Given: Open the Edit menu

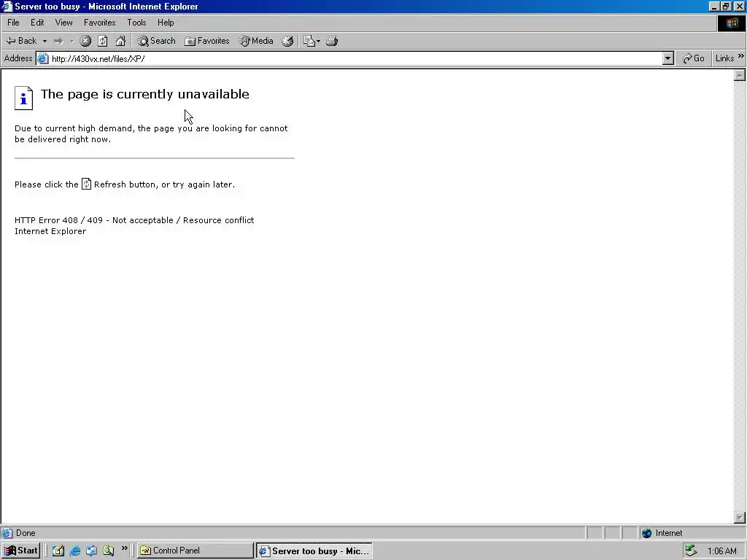Looking at the screenshot, I should (x=37, y=23).
